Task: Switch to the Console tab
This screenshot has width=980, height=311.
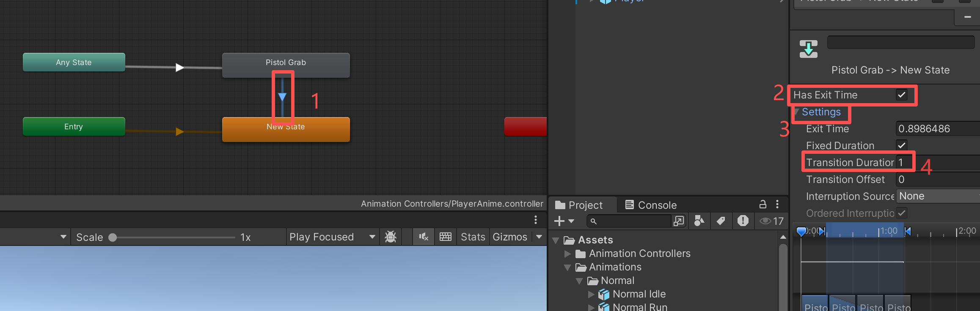Action: click(651, 205)
